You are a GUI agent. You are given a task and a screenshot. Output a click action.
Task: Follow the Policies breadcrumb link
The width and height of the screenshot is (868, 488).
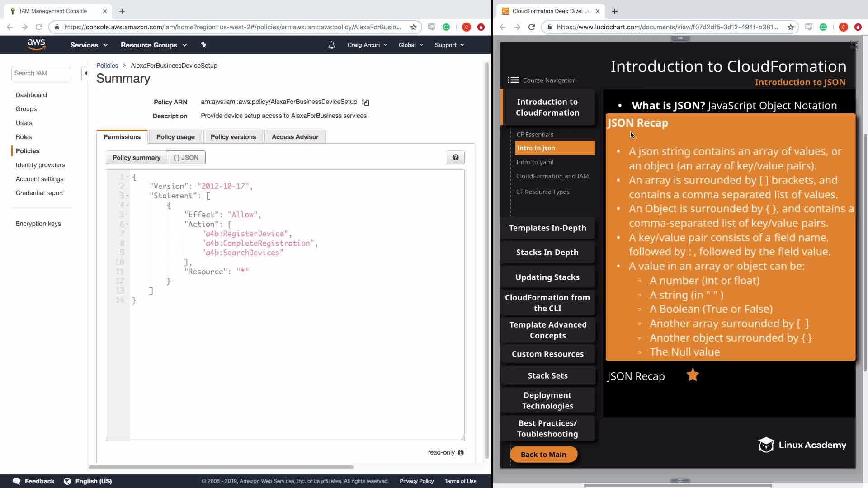click(x=107, y=66)
